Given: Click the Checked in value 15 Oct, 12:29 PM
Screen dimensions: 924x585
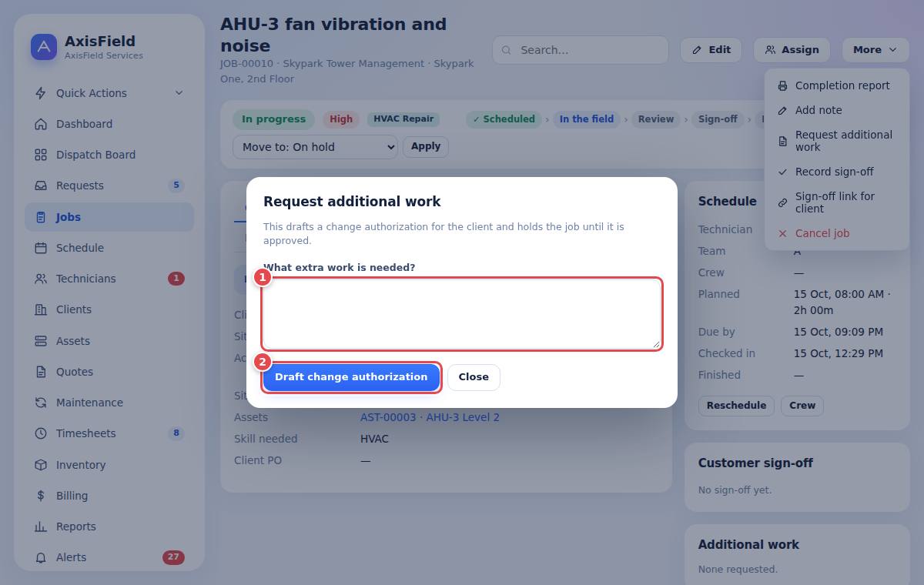Looking at the screenshot, I should 839,354.
